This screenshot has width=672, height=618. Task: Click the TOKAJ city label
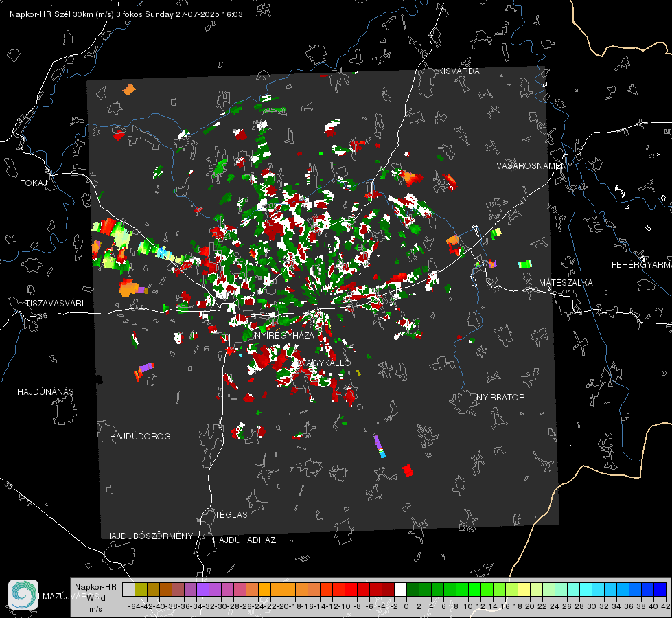pos(34,183)
